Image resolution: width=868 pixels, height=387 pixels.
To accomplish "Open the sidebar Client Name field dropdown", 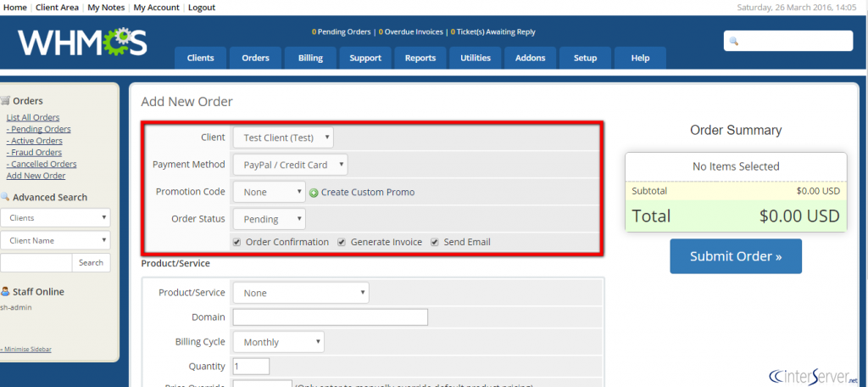I will (x=55, y=241).
